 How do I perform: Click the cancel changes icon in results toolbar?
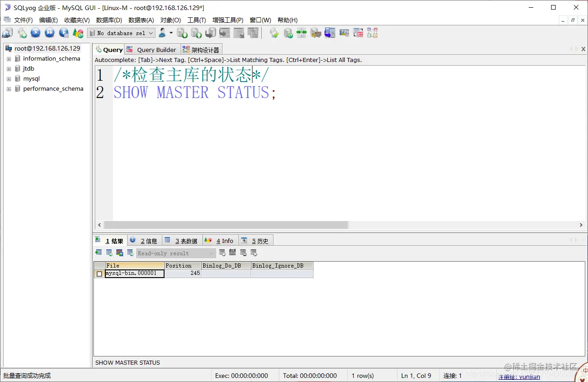[254, 253]
